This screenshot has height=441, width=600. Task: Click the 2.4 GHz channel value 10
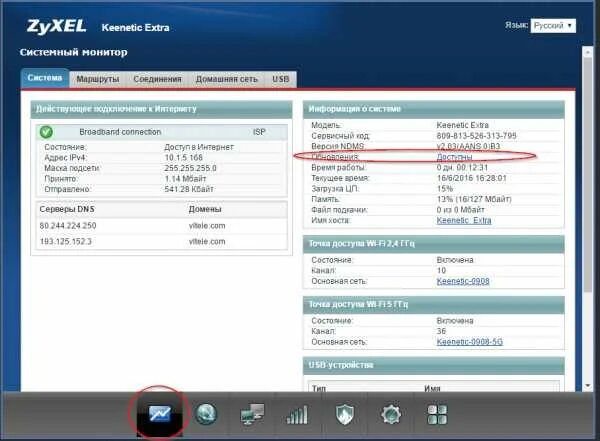point(441,271)
